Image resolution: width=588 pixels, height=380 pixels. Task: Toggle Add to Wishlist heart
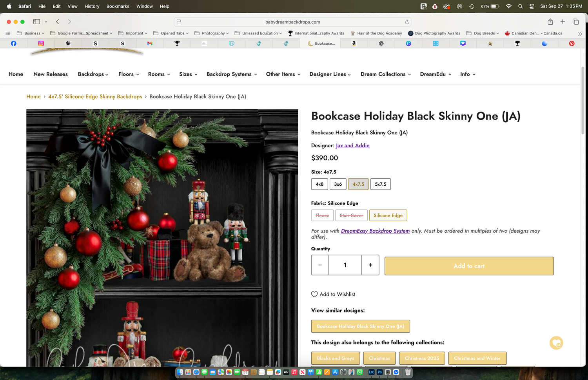coord(314,294)
